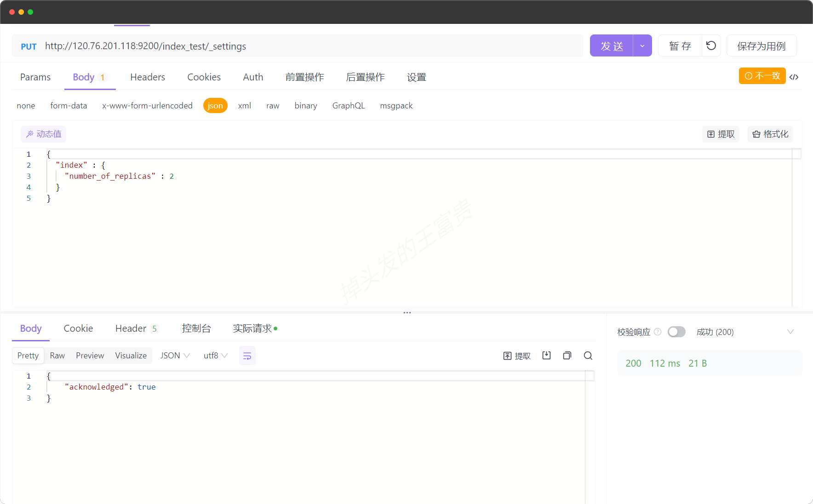Switch to the response Body tab
The height and width of the screenshot is (504, 813).
click(31, 328)
